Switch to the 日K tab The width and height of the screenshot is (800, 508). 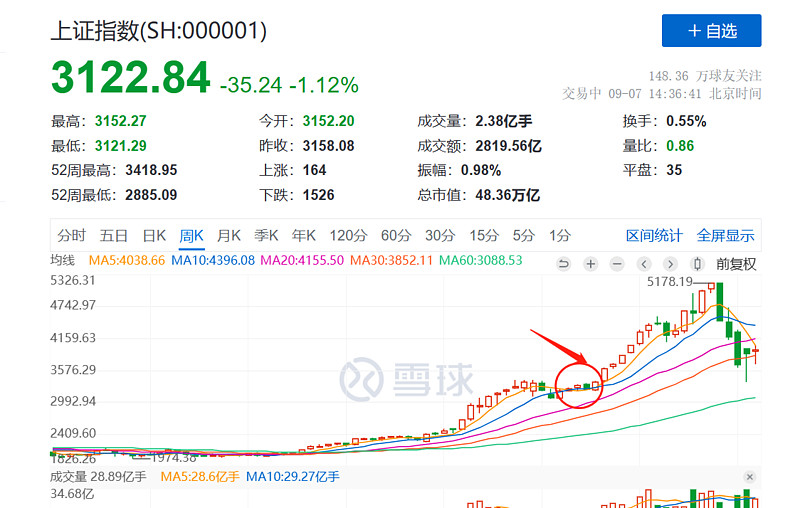154,236
